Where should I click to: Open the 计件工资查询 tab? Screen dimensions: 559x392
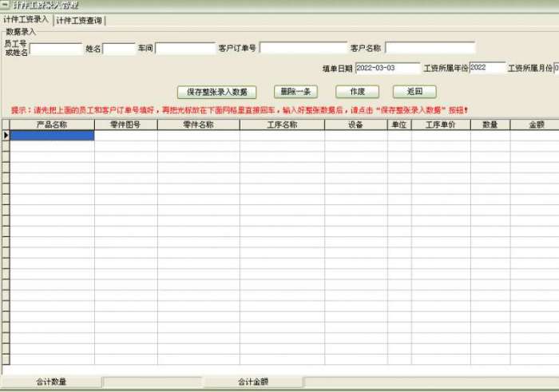click(x=79, y=20)
